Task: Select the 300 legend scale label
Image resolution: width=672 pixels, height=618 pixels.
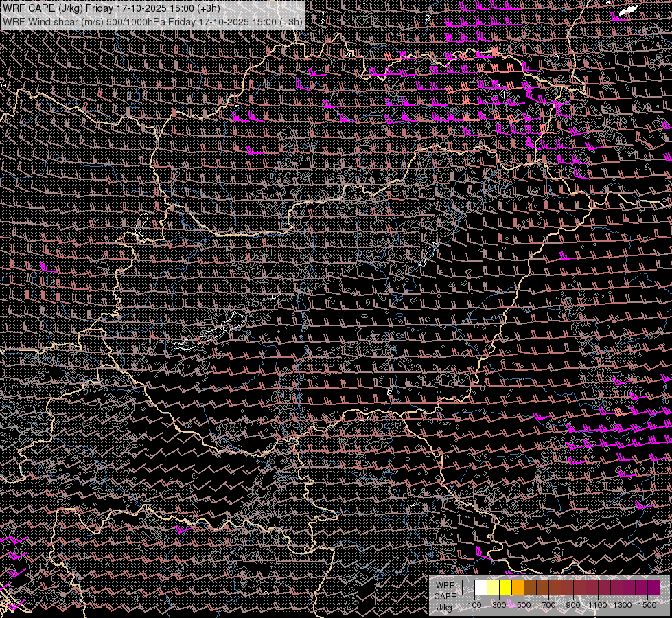Action: [x=499, y=605]
